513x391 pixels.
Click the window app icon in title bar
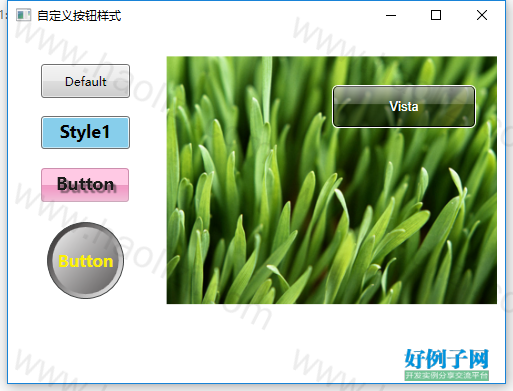coord(24,15)
